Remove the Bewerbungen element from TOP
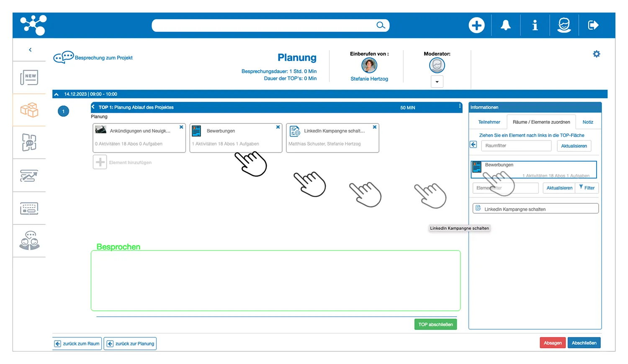The image size is (628, 364). (x=278, y=127)
